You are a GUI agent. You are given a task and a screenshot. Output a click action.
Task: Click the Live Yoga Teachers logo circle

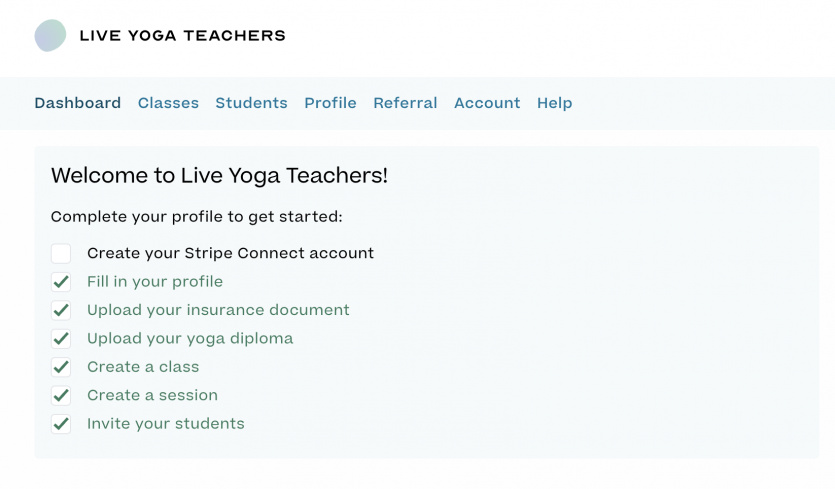pos(50,35)
